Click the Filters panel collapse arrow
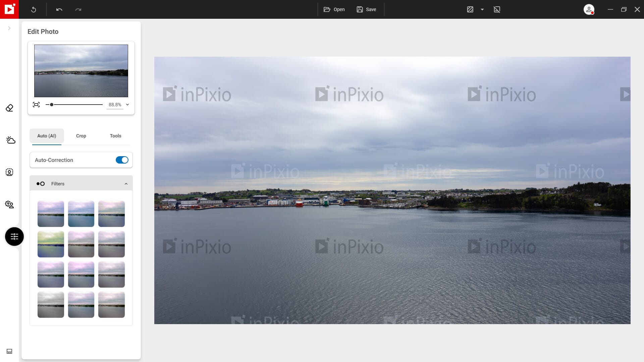 click(126, 183)
